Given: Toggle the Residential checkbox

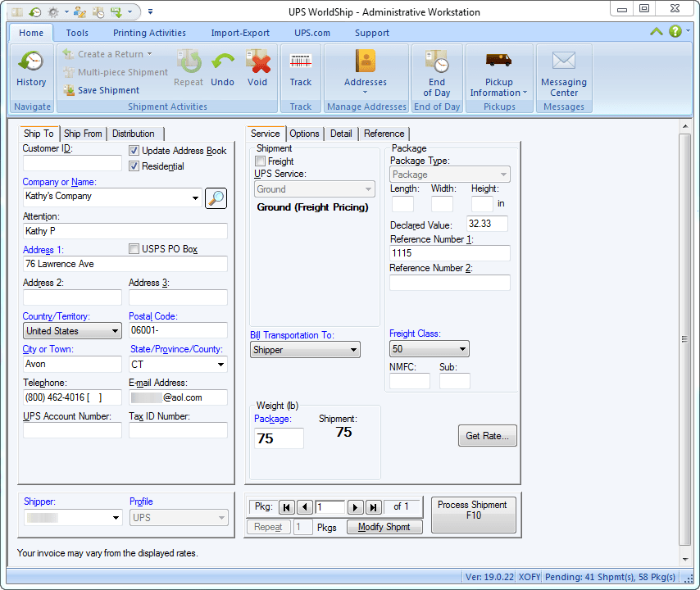Looking at the screenshot, I should 134,166.
